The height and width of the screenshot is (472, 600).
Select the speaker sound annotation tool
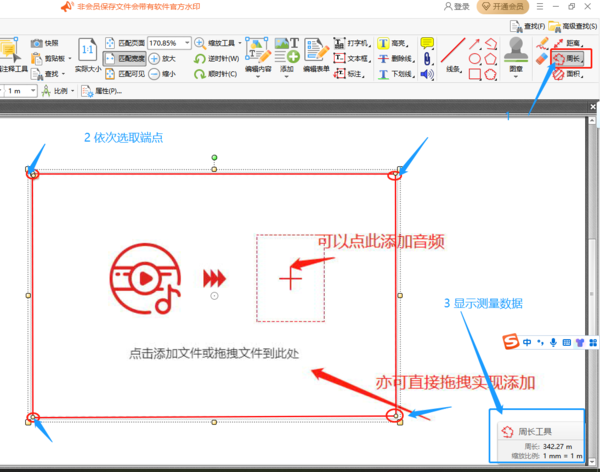[x=427, y=74]
